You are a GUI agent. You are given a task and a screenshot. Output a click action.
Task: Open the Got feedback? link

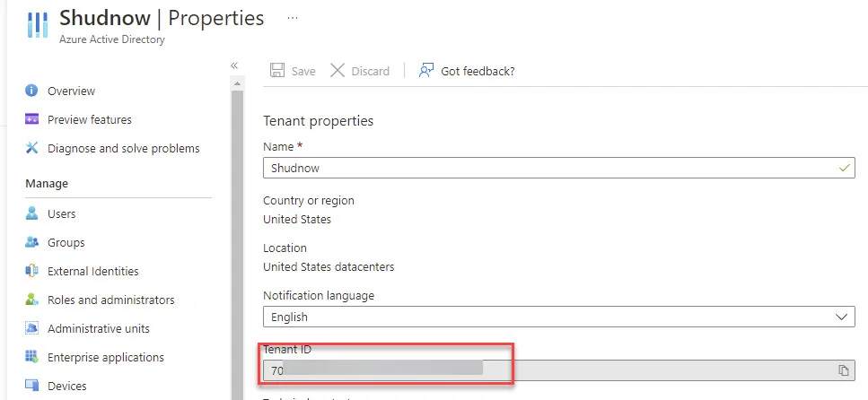478,72
